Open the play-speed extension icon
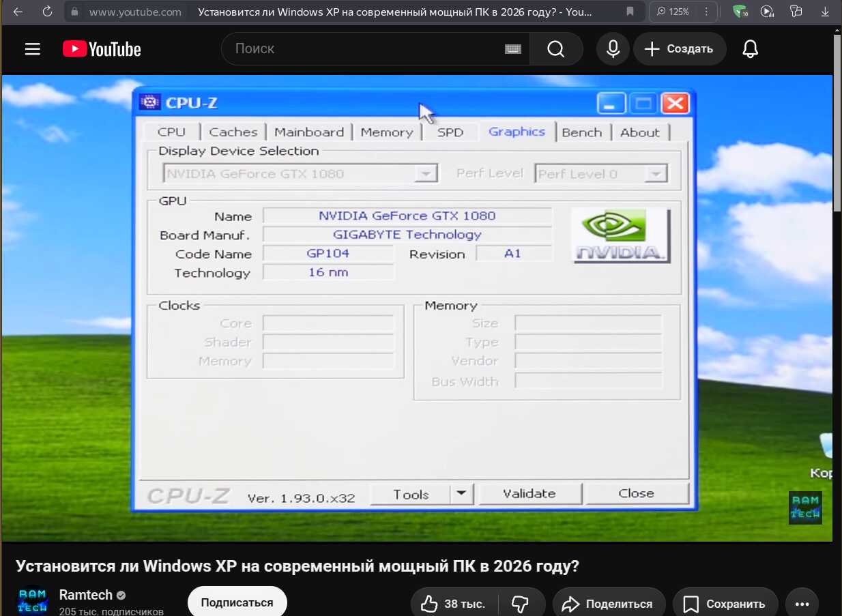 click(768, 12)
